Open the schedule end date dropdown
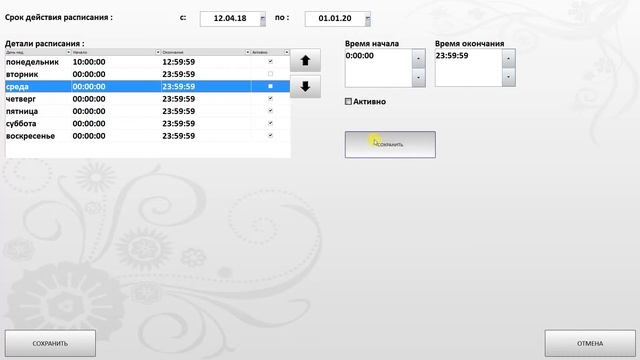The image size is (640, 360). pos(368,19)
